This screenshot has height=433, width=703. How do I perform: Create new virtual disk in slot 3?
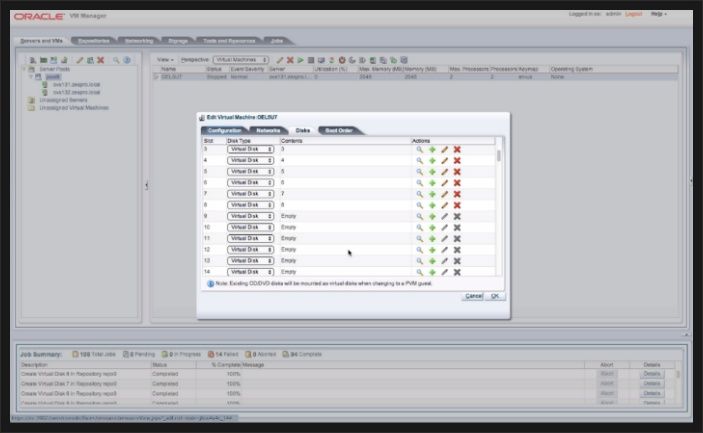point(432,149)
